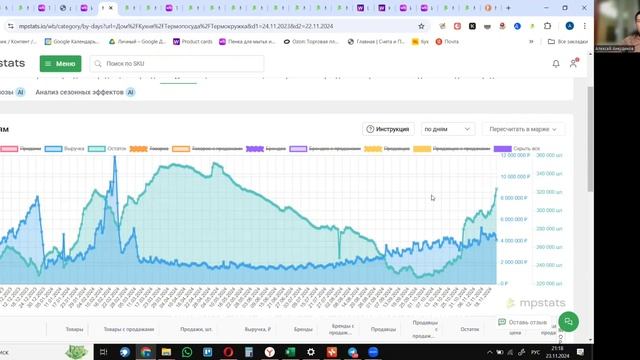This screenshot has width=640, height=360.
Task: Open the Инструкция help button
Action: pos(388,129)
